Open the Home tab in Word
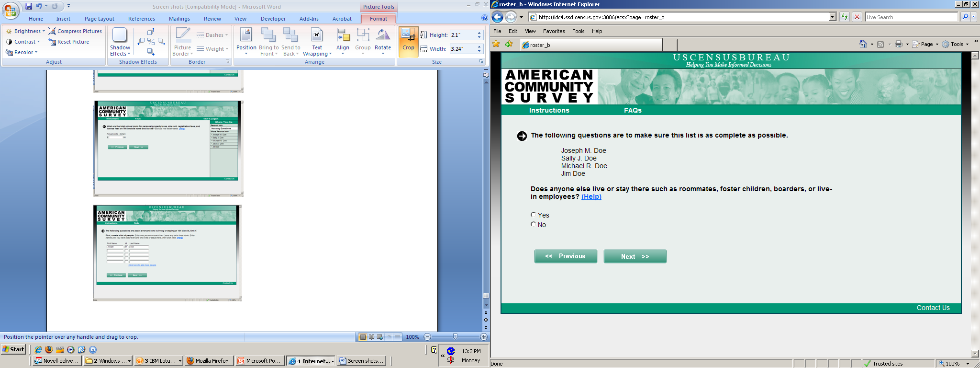The width and height of the screenshot is (980, 368). pos(36,19)
